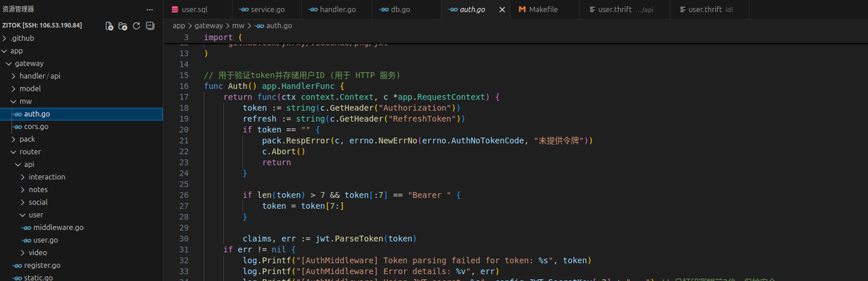This screenshot has height=281, width=868.
Task: Click on 'func Auth()' in the code
Action: [x=231, y=86]
